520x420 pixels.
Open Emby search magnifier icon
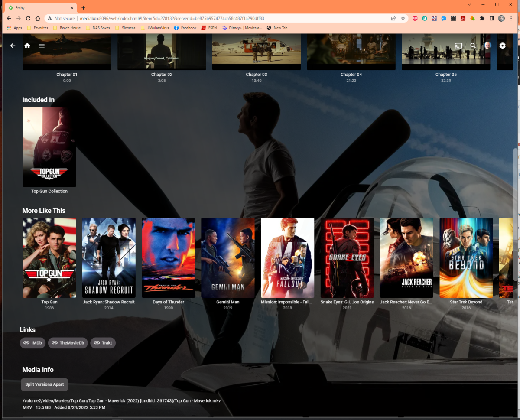point(473,46)
